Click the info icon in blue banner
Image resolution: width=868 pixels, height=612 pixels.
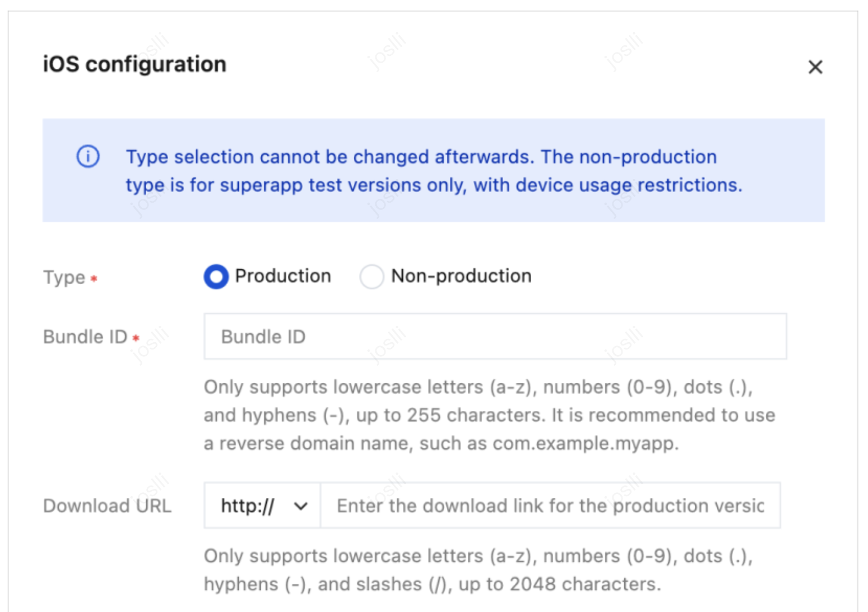88,156
